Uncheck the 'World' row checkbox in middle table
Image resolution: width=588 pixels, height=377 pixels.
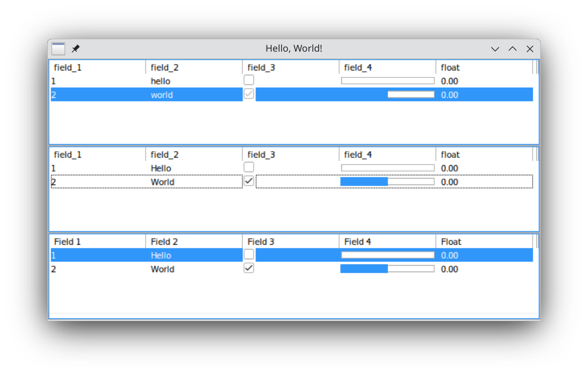(249, 181)
